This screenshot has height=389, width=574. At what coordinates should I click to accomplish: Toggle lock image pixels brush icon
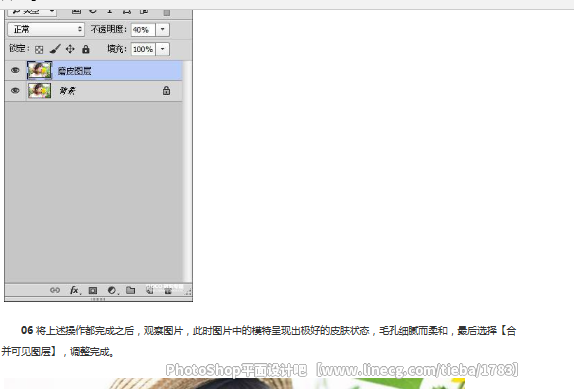[55, 49]
